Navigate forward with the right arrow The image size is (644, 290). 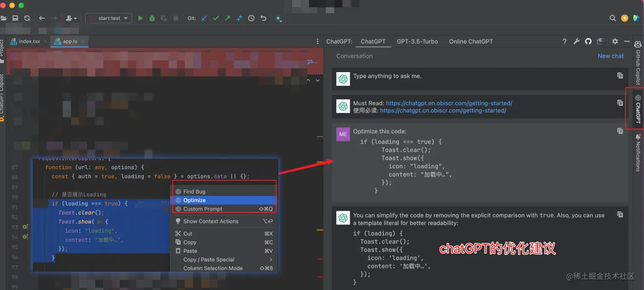click(54, 18)
